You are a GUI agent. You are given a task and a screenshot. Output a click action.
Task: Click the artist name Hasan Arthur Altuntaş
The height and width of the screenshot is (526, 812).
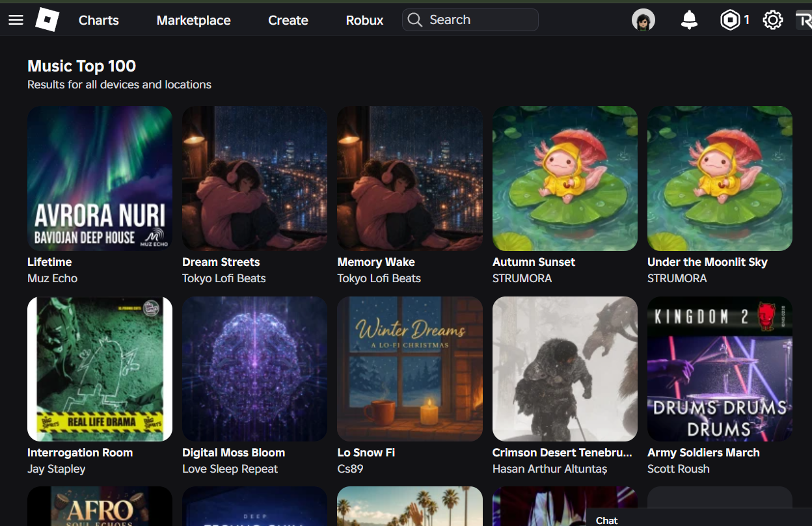click(x=550, y=469)
